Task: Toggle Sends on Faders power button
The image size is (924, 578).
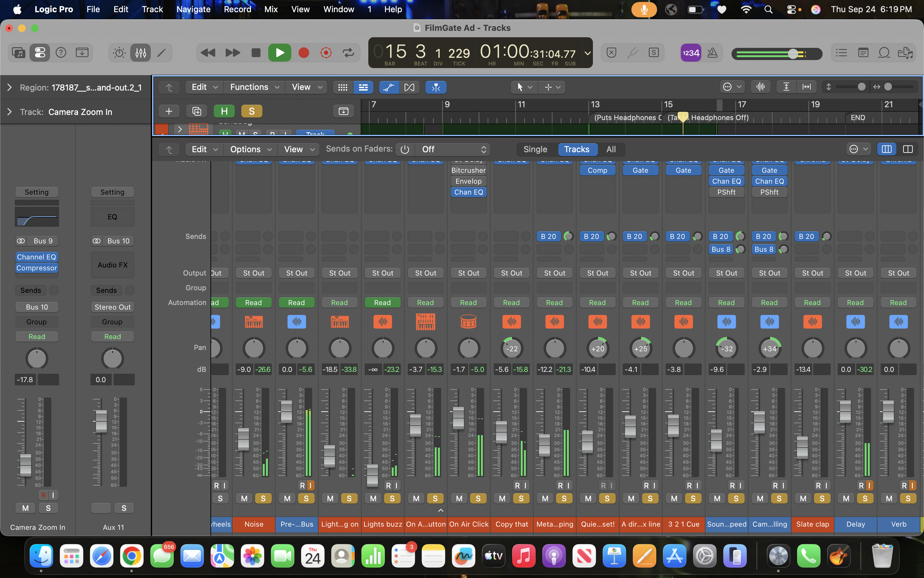Action: click(404, 149)
